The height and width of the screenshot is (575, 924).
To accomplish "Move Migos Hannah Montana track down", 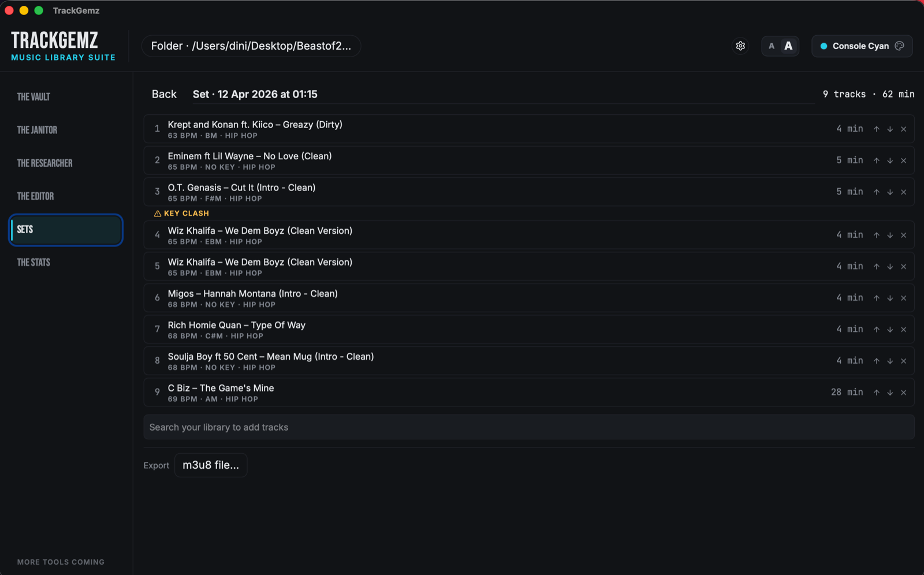I will coord(890,298).
